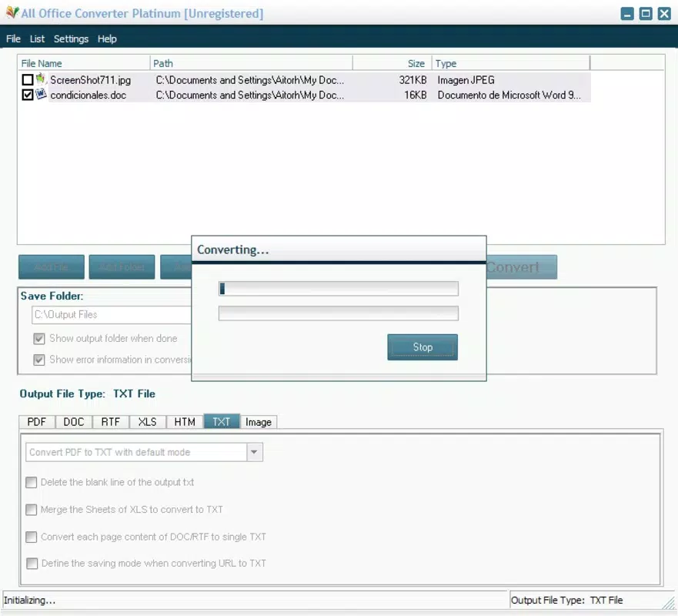This screenshot has width=678, height=616.
Task: Close the All Office Converter window
Action: click(664, 14)
